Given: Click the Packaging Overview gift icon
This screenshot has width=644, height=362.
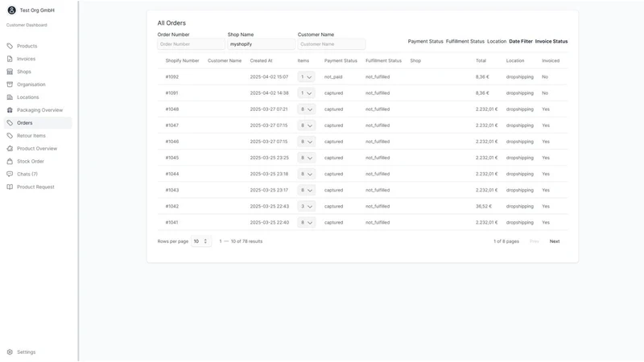Looking at the screenshot, I should 10,110.
